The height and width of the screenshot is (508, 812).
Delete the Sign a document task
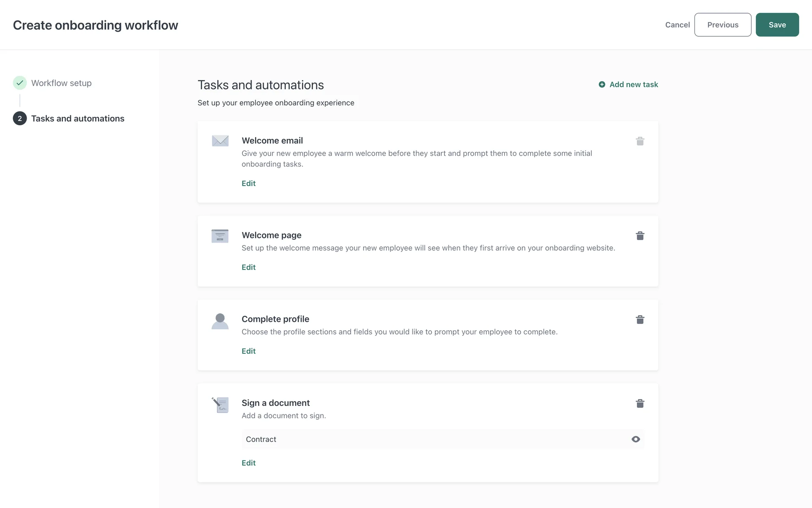click(x=640, y=403)
